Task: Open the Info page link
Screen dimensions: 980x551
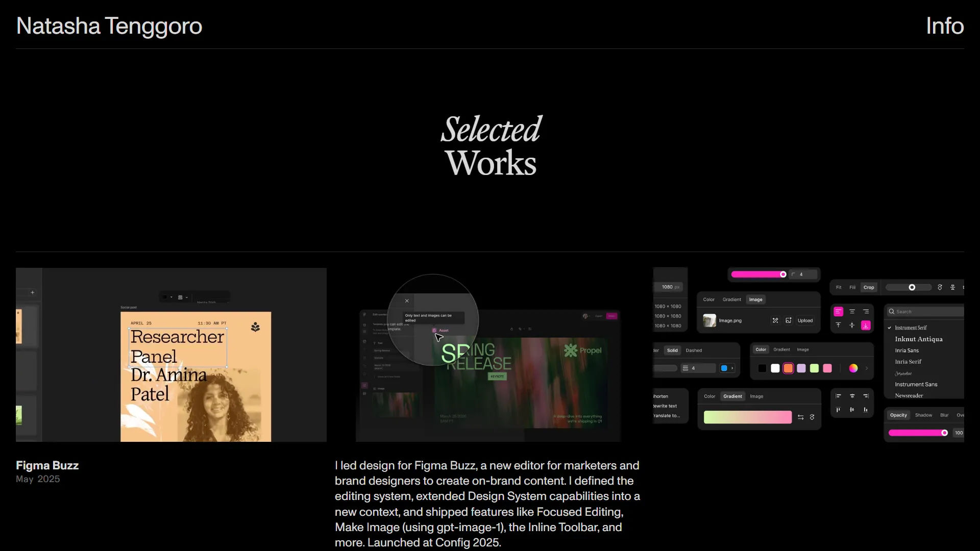Action: [x=944, y=26]
